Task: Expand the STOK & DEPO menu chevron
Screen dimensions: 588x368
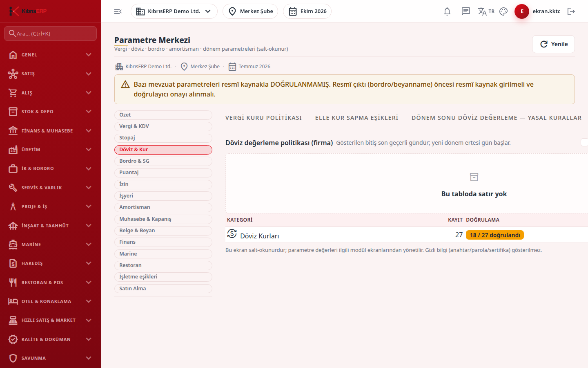Action: coord(89,112)
